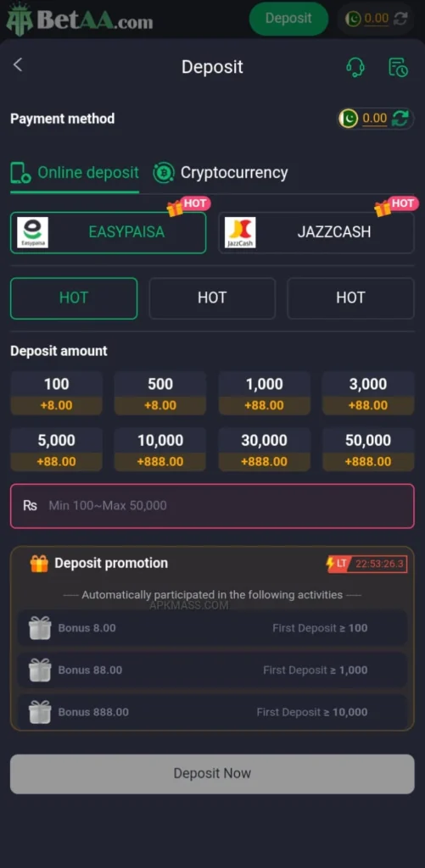Refresh balance in the top header bar
Viewport: 425px width, 868px height.
click(x=400, y=19)
